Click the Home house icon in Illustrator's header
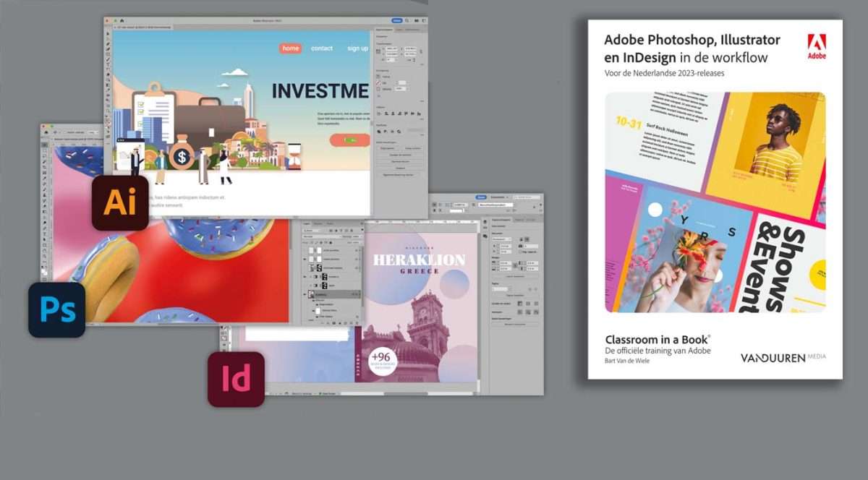The height and width of the screenshot is (480, 868). tap(122, 20)
